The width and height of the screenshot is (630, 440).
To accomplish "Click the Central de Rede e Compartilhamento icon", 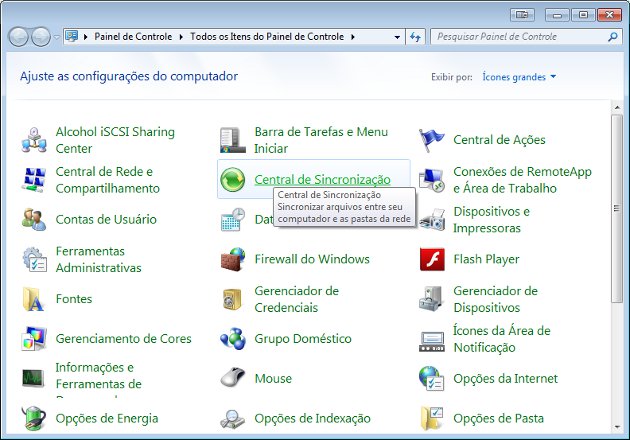I will [34, 180].
